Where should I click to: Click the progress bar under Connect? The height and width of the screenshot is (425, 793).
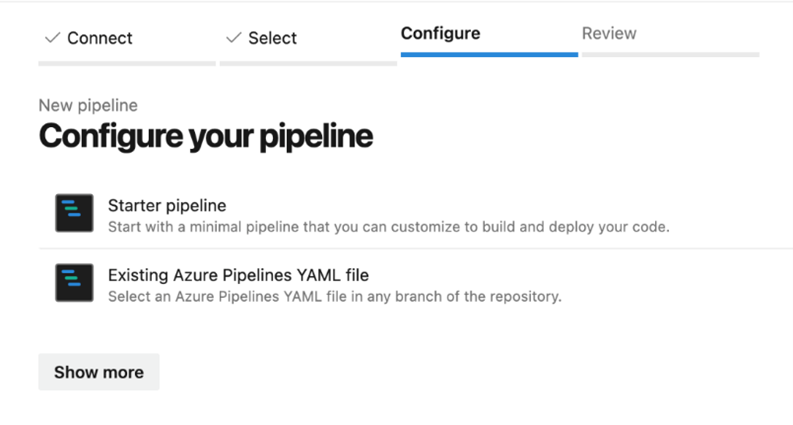point(127,63)
